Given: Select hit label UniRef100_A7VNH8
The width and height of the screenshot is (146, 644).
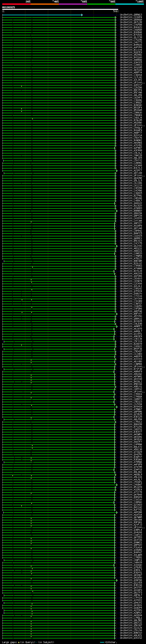Looking at the screenshot, I should tap(131, 268).
